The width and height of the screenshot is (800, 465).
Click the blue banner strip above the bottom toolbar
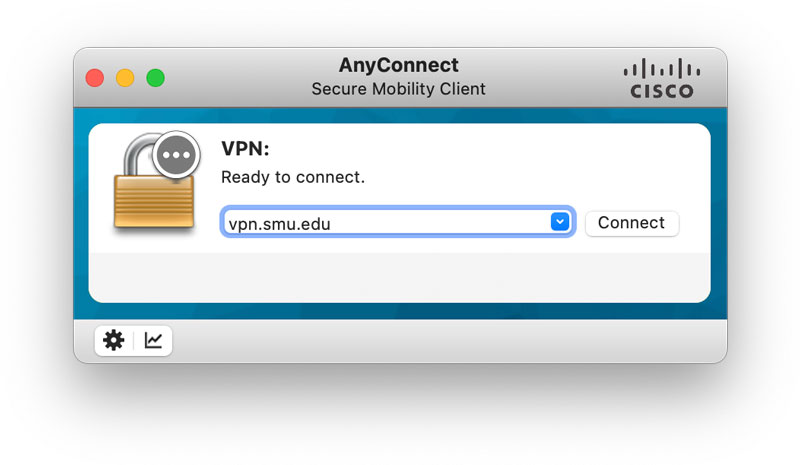point(400,311)
